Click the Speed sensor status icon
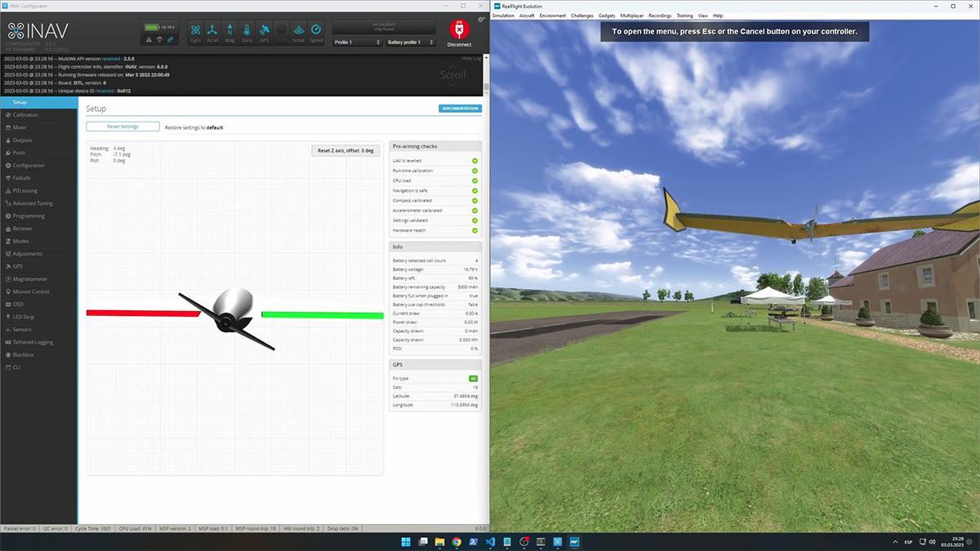 316,33
